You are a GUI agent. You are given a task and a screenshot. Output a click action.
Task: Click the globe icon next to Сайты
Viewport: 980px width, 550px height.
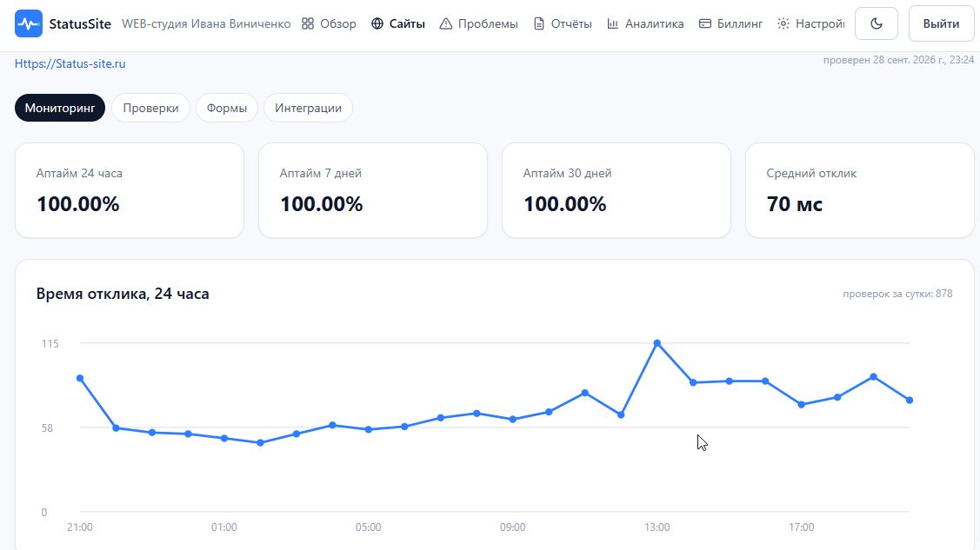tap(377, 23)
